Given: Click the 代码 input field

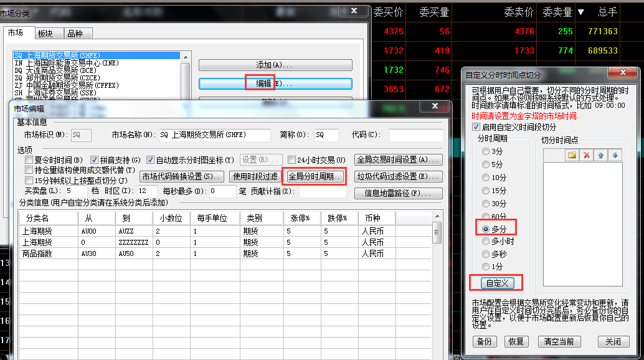Looking at the screenshot, I should (x=416, y=135).
